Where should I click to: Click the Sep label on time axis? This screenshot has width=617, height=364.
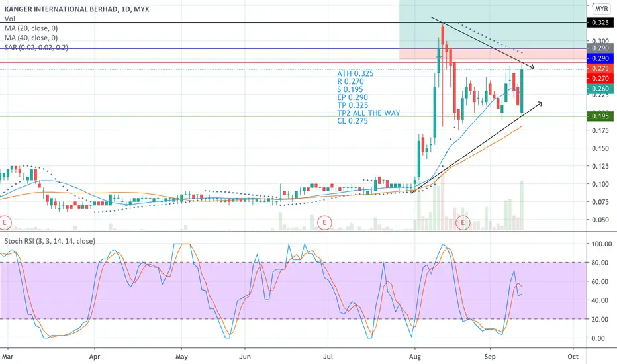point(490,357)
